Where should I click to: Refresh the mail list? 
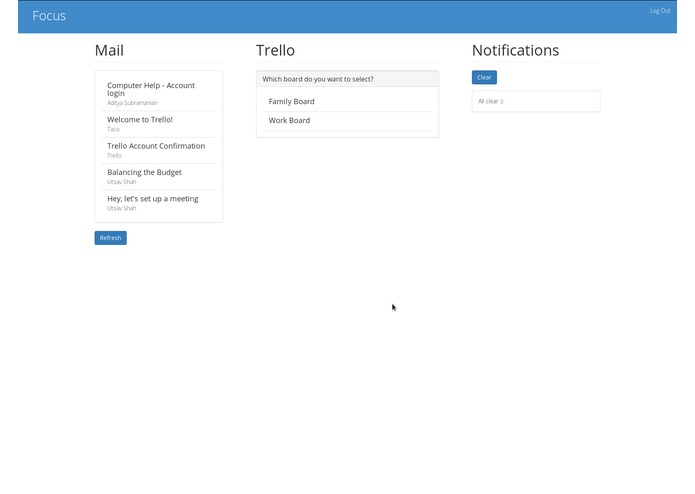click(x=110, y=238)
